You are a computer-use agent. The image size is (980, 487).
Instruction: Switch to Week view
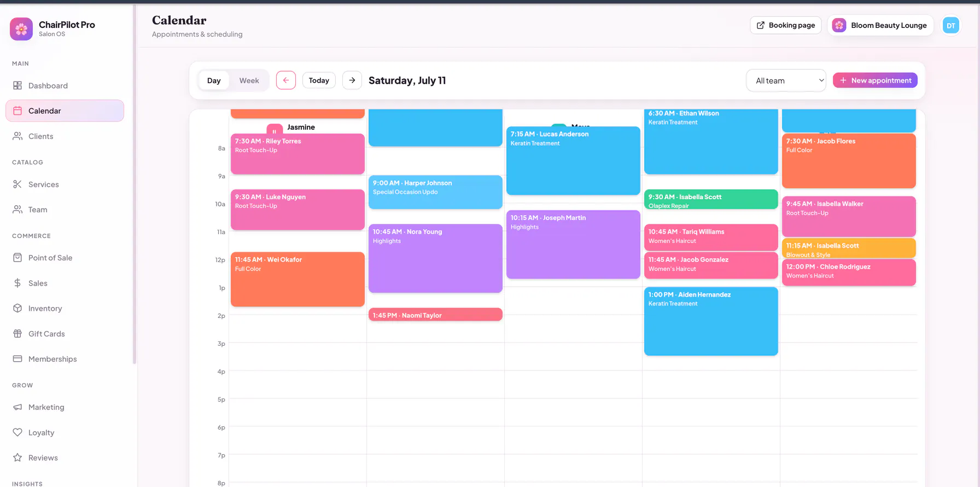pos(249,80)
